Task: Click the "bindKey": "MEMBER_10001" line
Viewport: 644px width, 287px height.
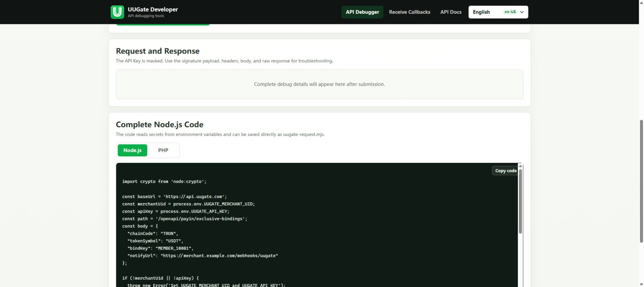Action: (161, 248)
